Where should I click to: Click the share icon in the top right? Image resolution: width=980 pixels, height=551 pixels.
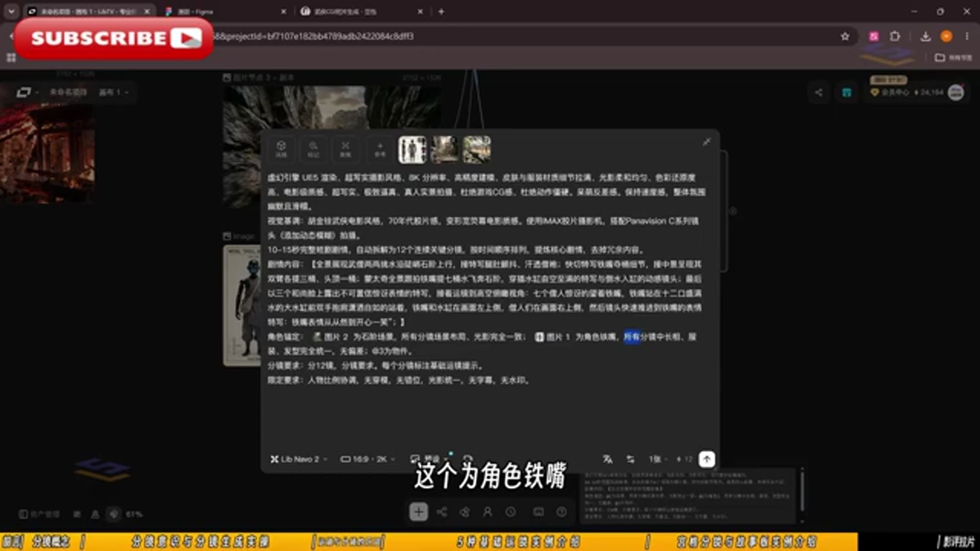819,92
